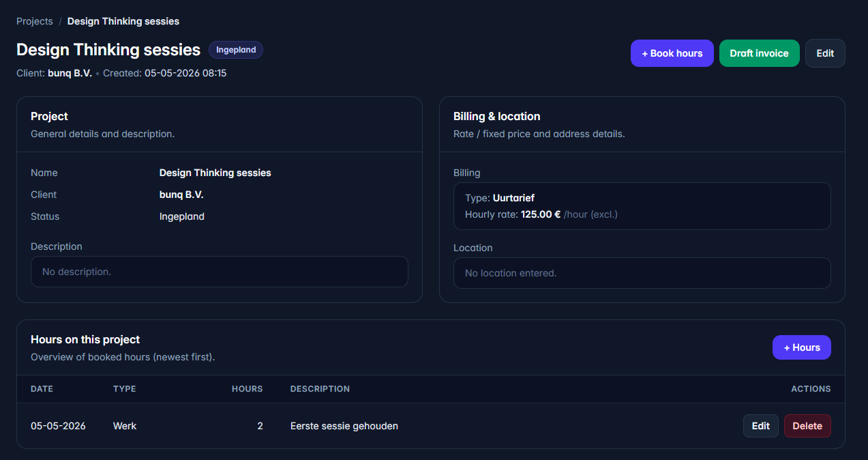Click the client name bunq B.V. under title
The height and width of the screenshot is (460, 868).
point(70,73)
